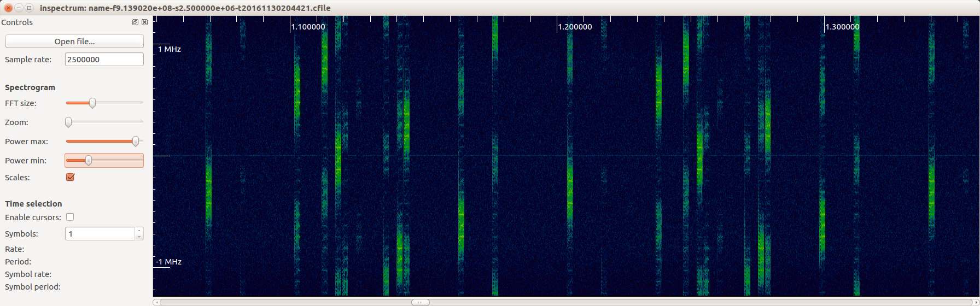Click the 1.200000 time marker
The height and width of the screenshot is (306, 980).
click(x=575, y=27)
